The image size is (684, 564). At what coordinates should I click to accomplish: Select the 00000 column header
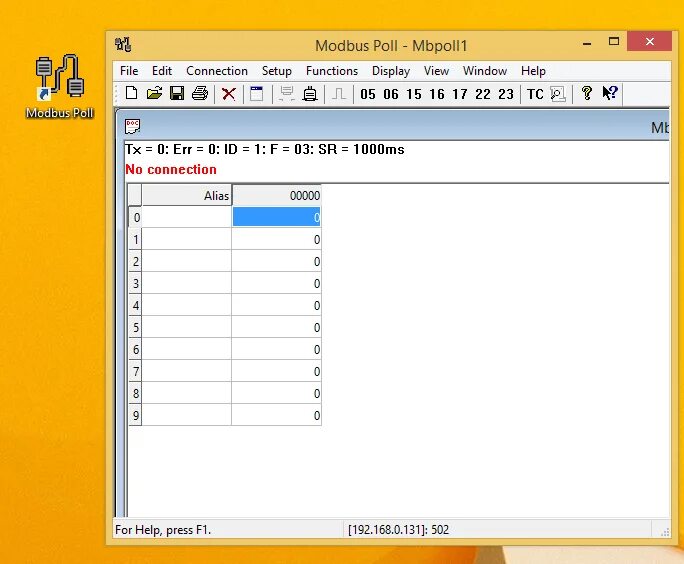pos(277,195)
